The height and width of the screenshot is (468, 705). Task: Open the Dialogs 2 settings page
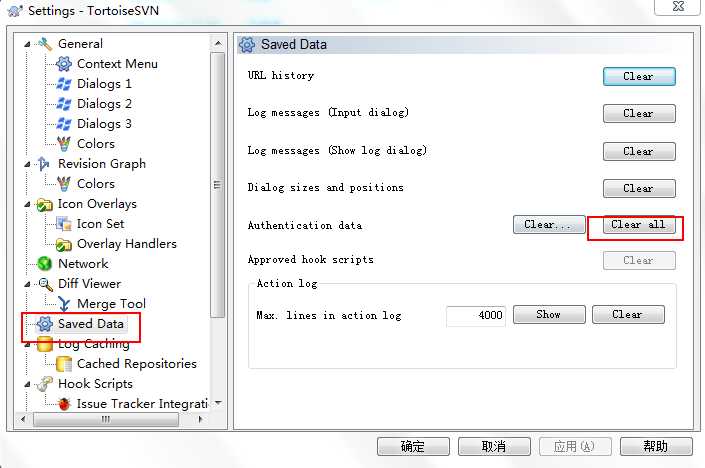[104, 104]
